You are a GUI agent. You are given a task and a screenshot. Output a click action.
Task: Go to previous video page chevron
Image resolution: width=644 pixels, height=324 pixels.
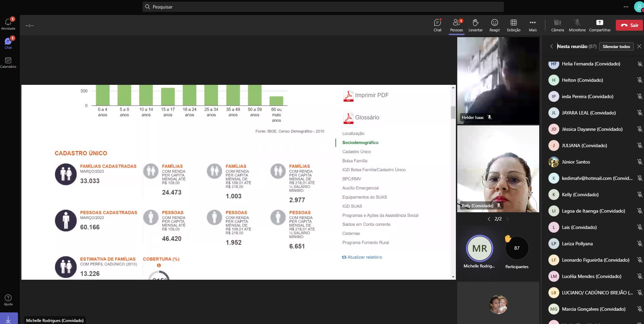tap(489, 219)
